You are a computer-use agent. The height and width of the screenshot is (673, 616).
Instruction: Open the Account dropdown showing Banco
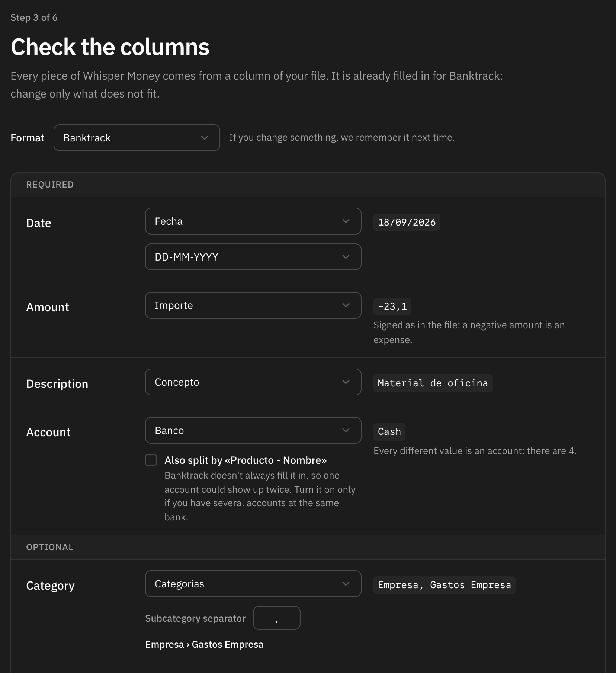pos(253,430)
